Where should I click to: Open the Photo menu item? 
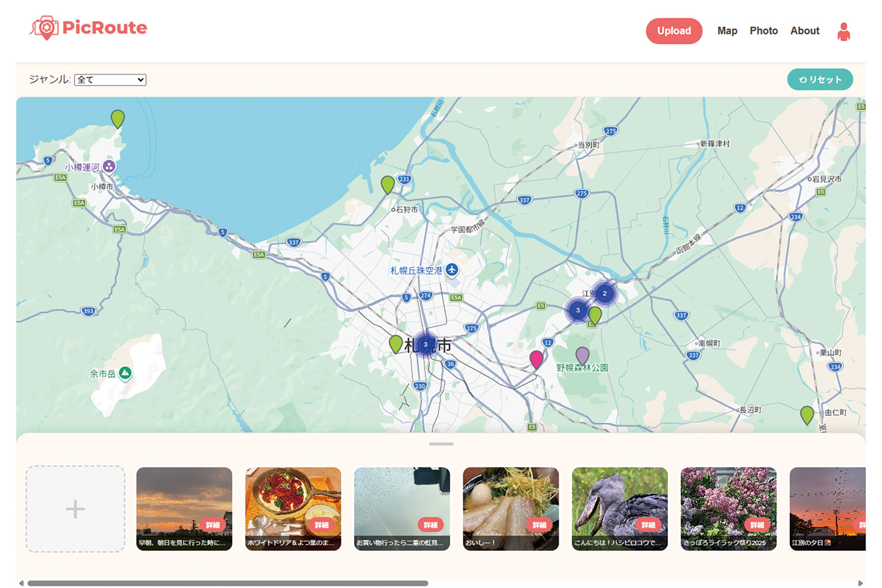point(763,31)
